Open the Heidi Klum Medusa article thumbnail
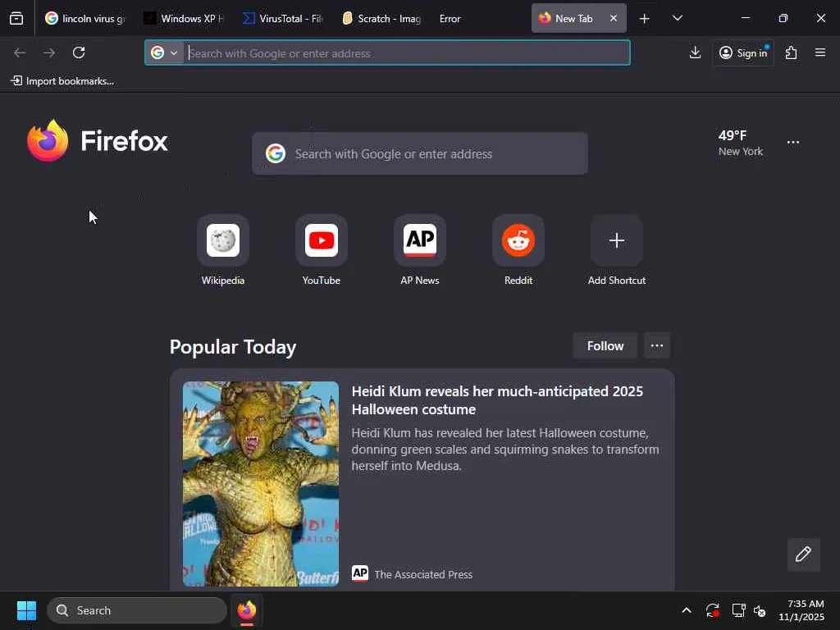 261,484
